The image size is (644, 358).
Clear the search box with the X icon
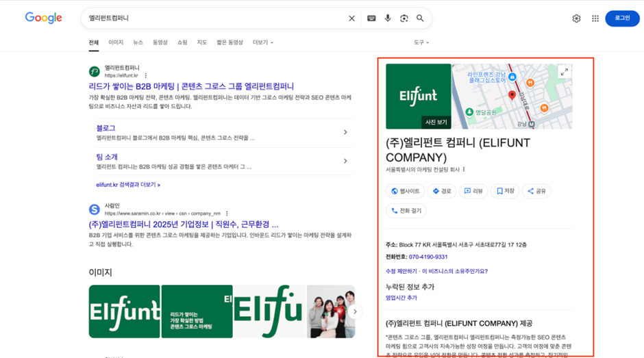coord(351,18)
